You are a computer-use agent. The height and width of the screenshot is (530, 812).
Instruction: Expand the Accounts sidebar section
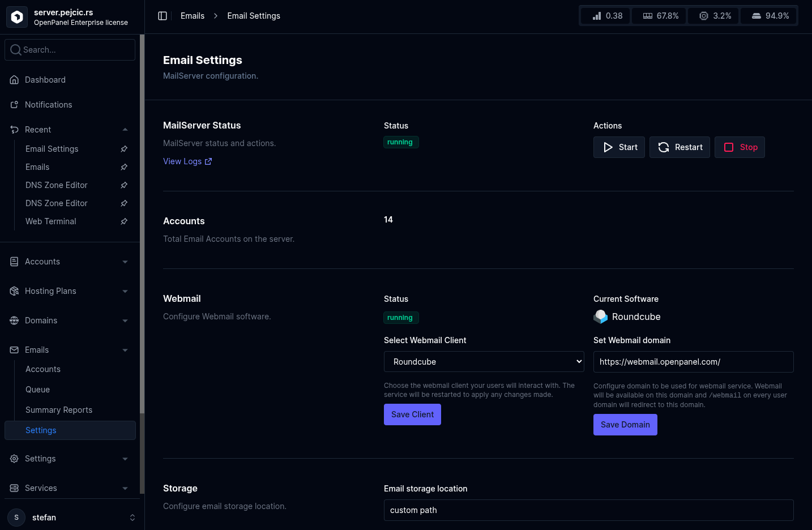pos(125,262)
